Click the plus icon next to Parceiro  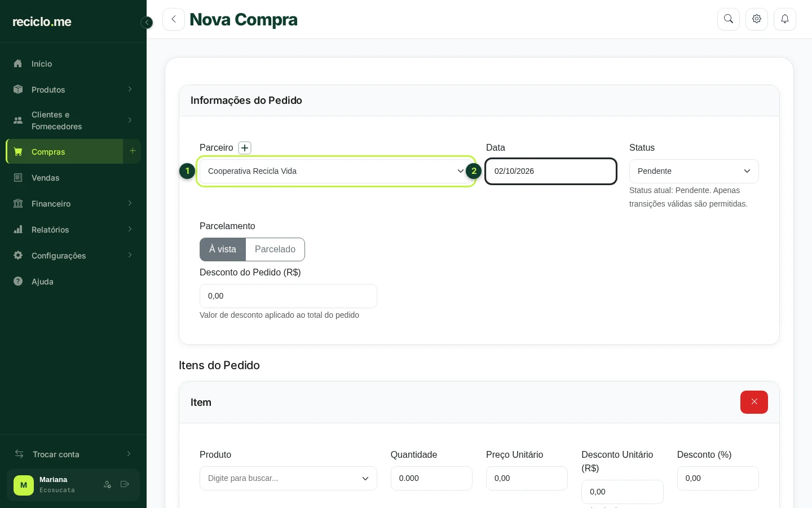245,148
